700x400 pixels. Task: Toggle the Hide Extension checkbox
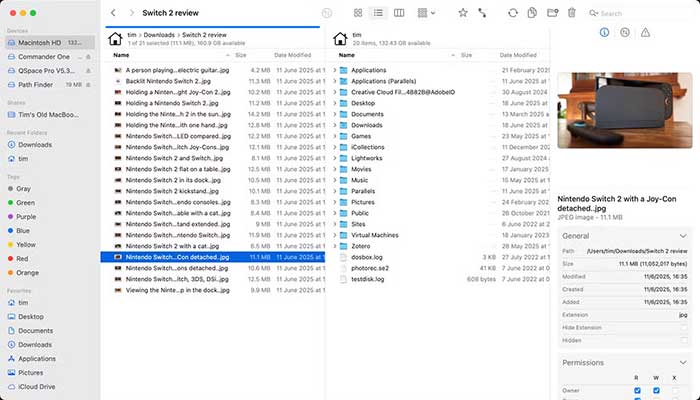tap(684, 328)
